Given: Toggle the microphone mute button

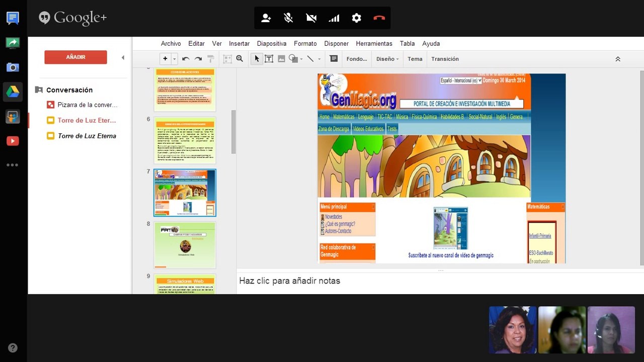Looking at the screenshot, I should (288, 18).
